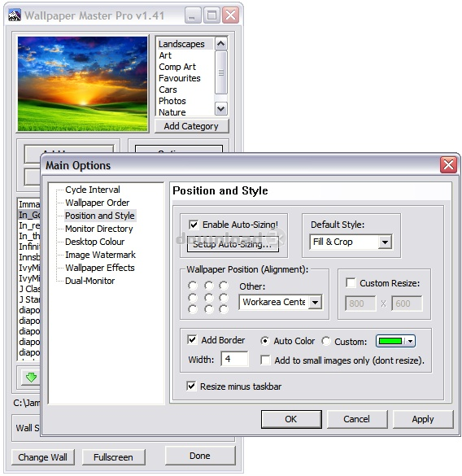The height and width of the screenshot is (476, 462).
Task: Open the Default Style dropdown
Action: [x=385, y=242]
